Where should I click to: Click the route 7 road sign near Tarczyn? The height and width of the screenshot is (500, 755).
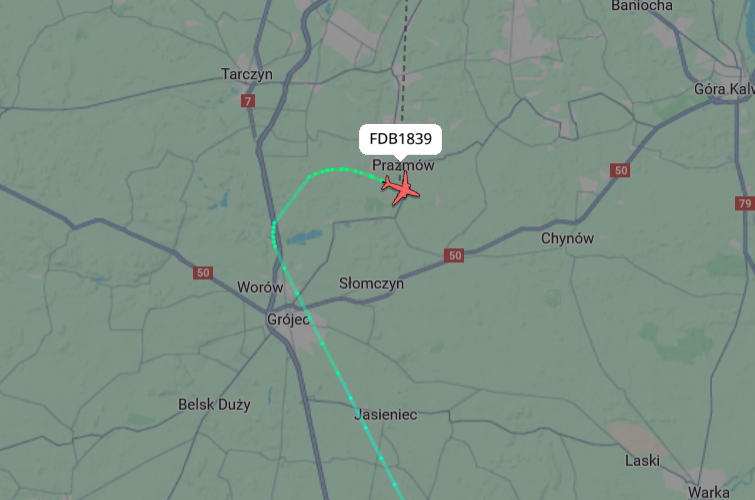(248, 101)
